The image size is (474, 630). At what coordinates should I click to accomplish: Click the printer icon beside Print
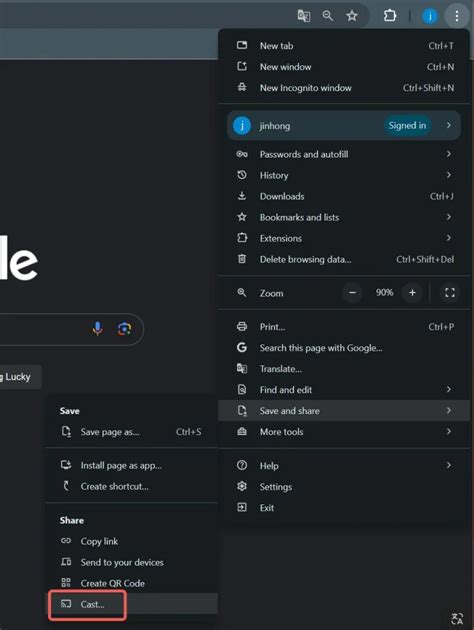242,326
